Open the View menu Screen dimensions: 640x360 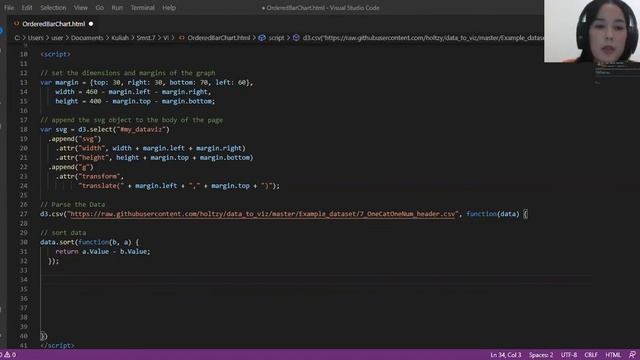(x=81, y=8)
